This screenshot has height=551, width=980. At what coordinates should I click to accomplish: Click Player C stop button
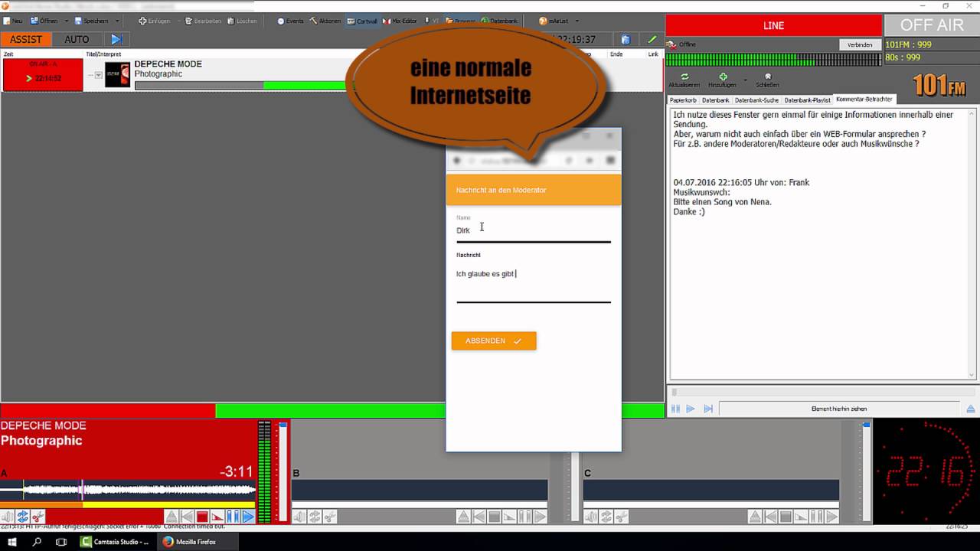(x=786, y=517)
